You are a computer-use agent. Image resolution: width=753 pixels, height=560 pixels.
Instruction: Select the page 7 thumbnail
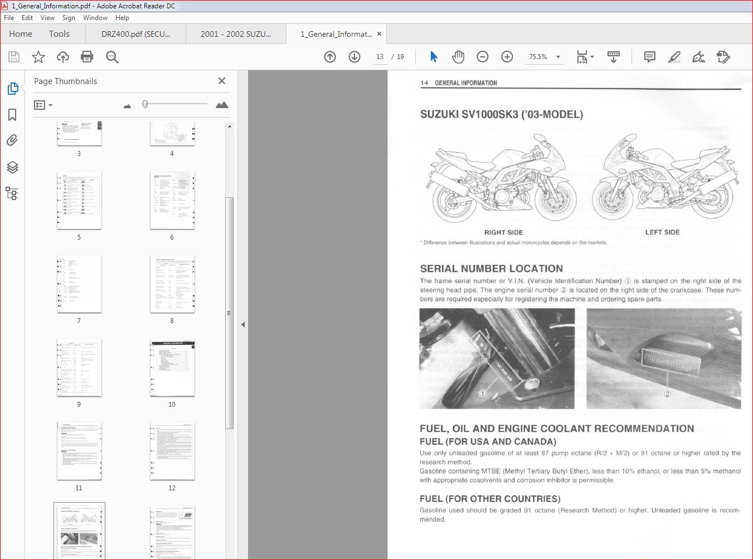[x=79, y=284]
